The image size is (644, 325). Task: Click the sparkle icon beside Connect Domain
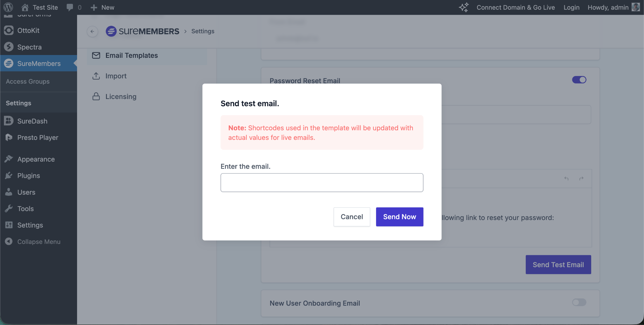[x=464, y=7]
